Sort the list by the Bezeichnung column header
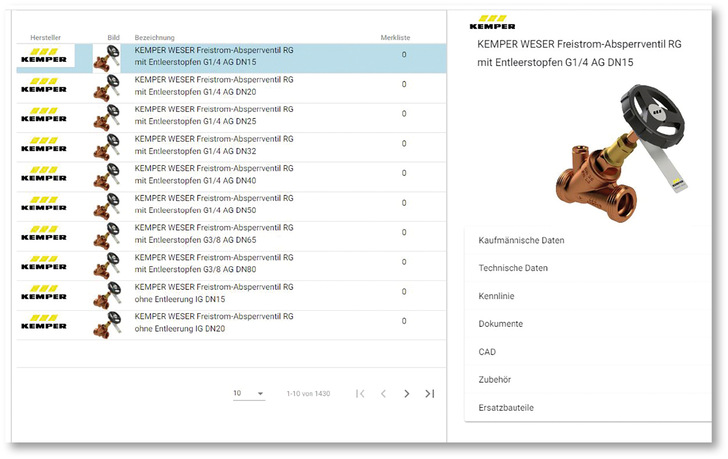The image size is (728, 459). coord(155,37)
